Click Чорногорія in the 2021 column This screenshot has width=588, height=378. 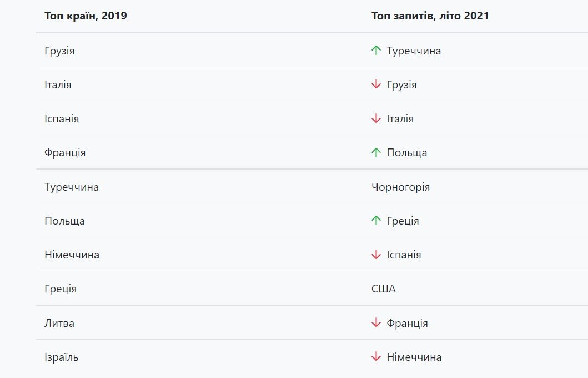point(400,187)
